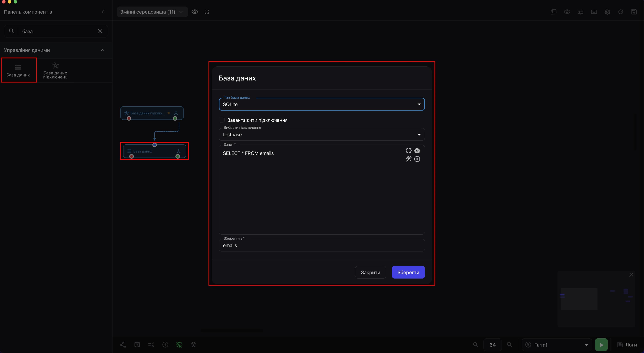Click the 'База даних' dialog title
The height and width of the screenshot is (353, 644).
pos(237,78)
